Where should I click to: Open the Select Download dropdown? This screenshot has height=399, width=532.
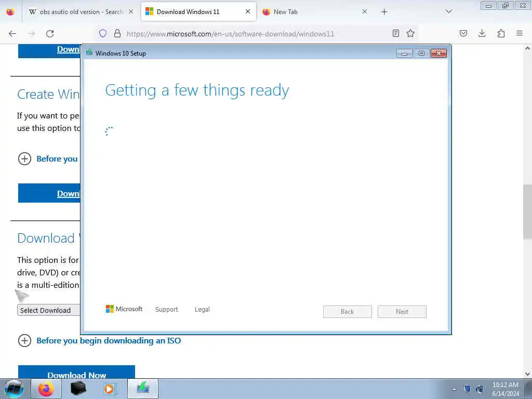coord(48,310)
